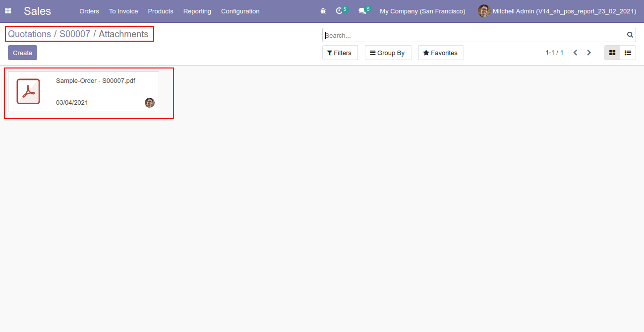The width and height of the screenshot is (644, 332).
Task: Open the Orders menu
Action: coord(89,11)
